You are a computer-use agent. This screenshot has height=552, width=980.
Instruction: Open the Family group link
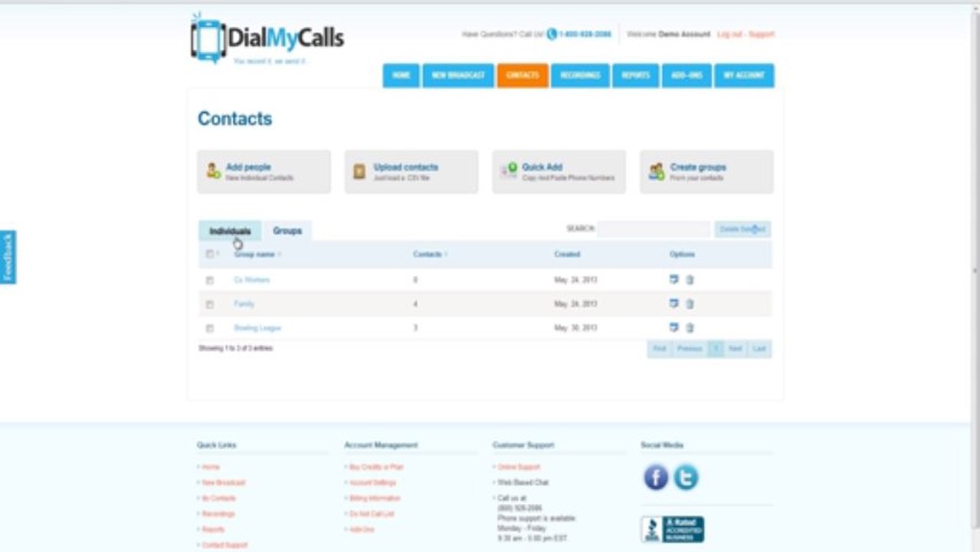(x=244, y=304)
